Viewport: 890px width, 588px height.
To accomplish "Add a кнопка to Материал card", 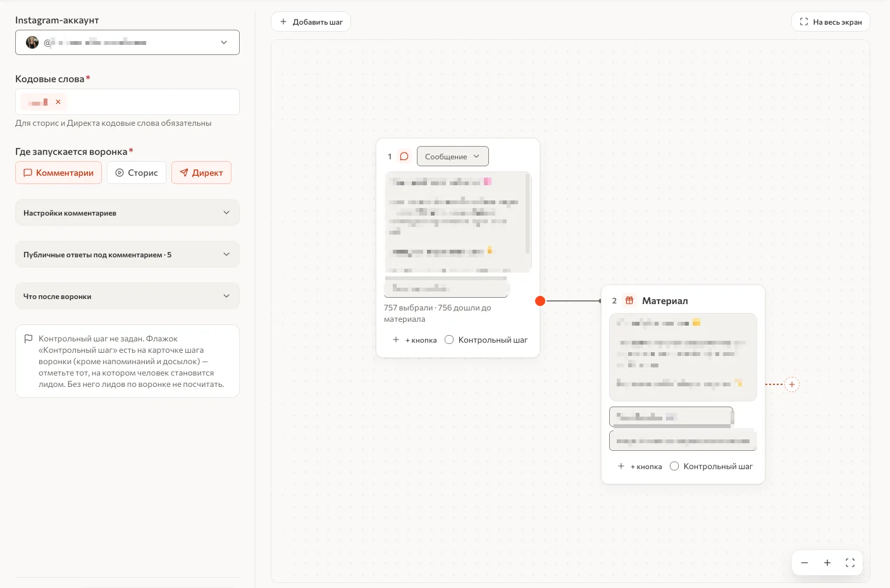I will 640,466.
